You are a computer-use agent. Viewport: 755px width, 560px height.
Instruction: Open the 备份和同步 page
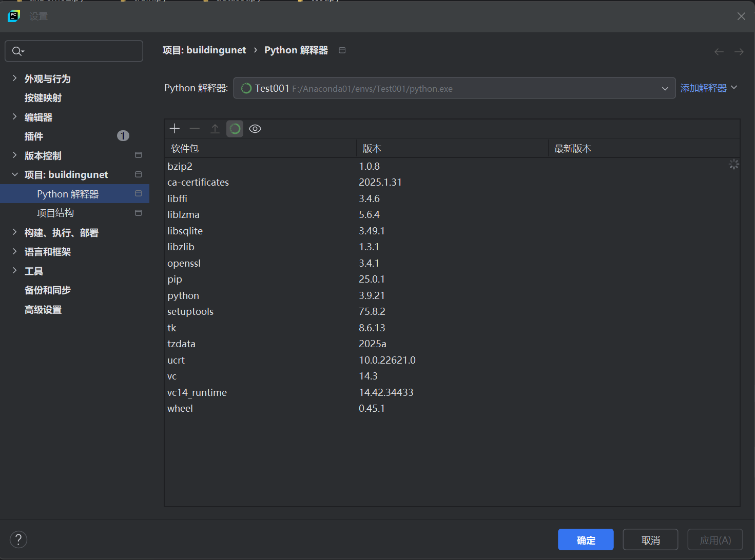[x=48, y=290]
